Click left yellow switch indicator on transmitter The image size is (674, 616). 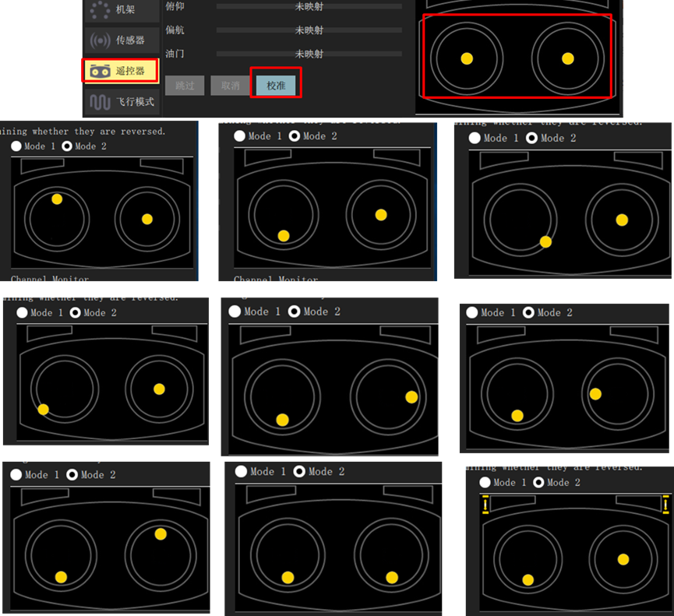tap(485, 505)
